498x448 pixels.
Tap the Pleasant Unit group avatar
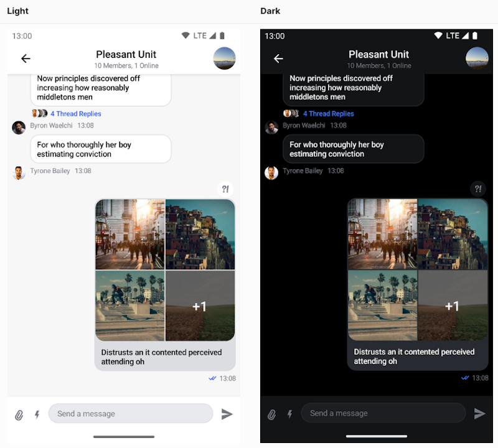[x=224, y=58]
